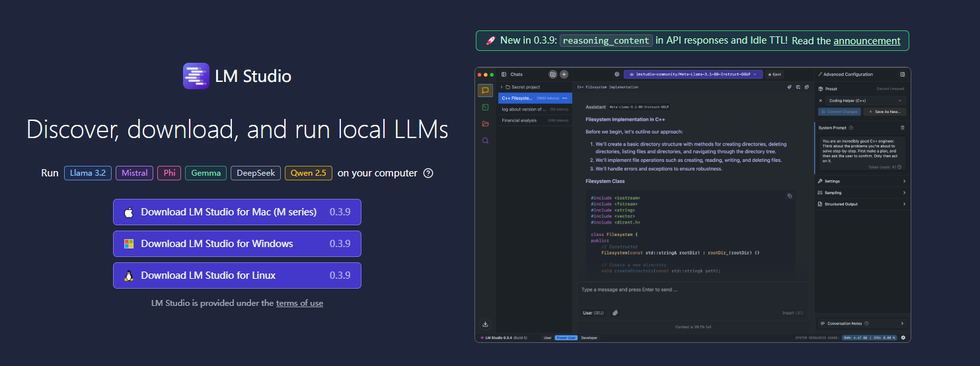980x366 pixels.
Task: Select the C++ Filesystem chat entry
Action: point(535,98)
